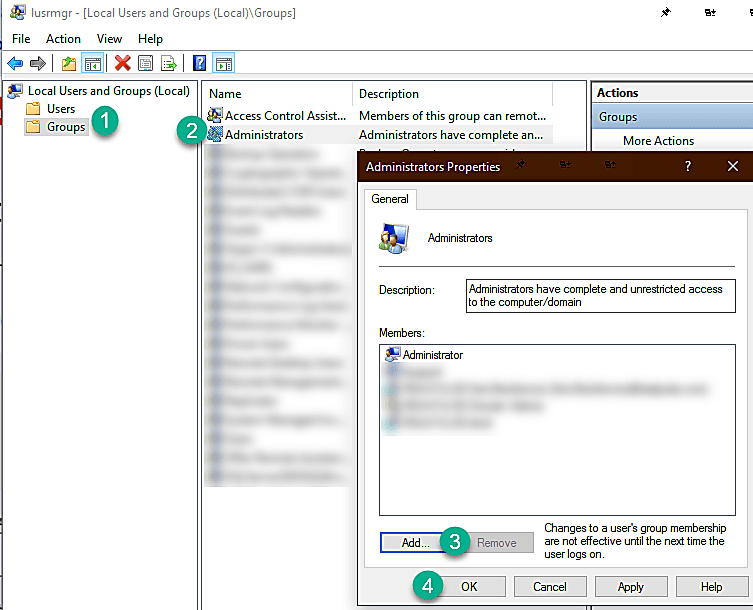Click the Apply button

click(x=631, y=586)
